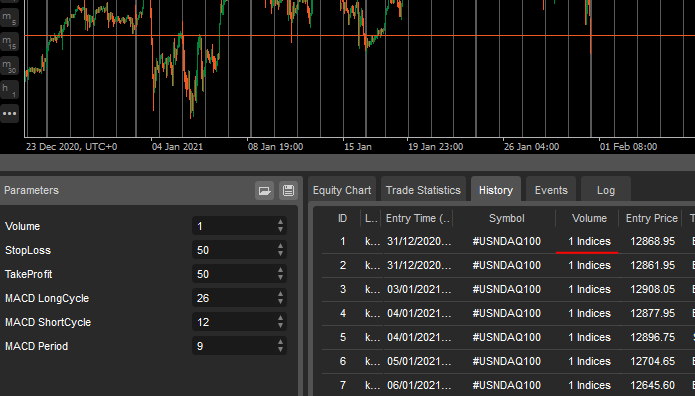Click 05/01/2021 entry time cell
The width and height of the screenshot is (695, 396).
pos(419,361)
